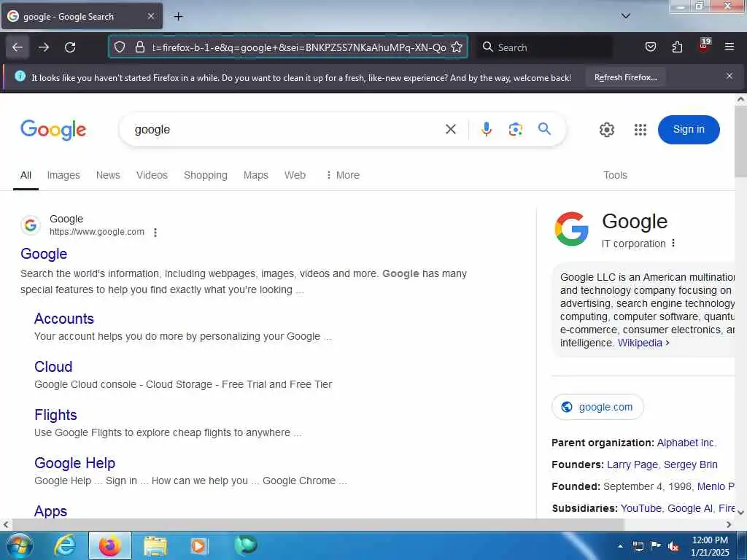This screenshot has height=560, width=747.
Task: Open the Apps sitelink
Action: tap(50, 511)
